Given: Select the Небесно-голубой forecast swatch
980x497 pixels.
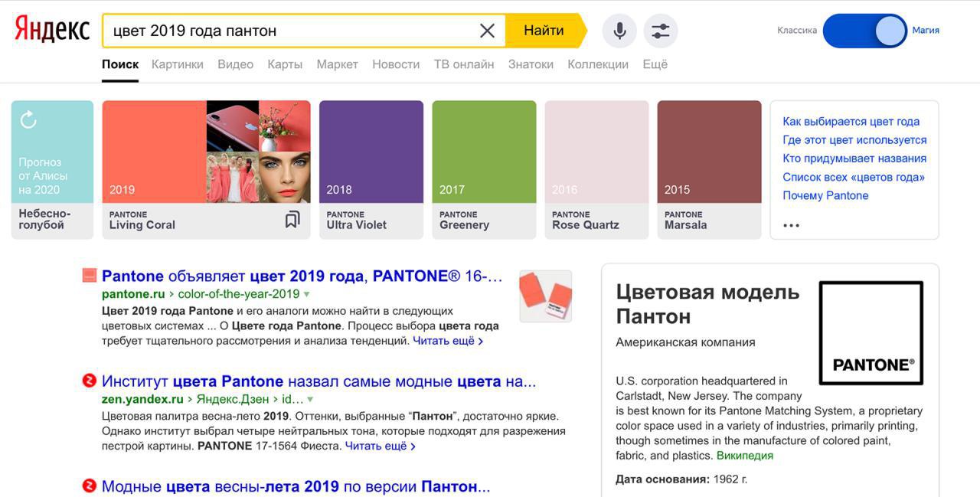Looking at the screenshot, I should pyautogui.click(x=52, y=170).
